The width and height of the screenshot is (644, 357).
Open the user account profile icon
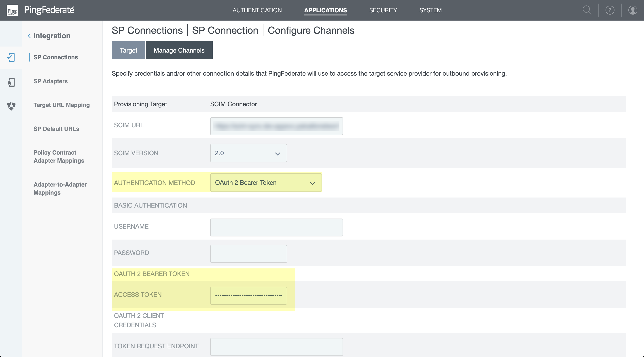pyautogui.click(x=633, y=10)
